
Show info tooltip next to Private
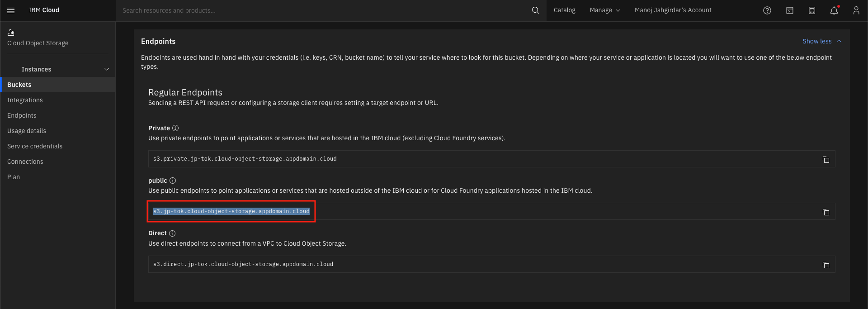175,128
